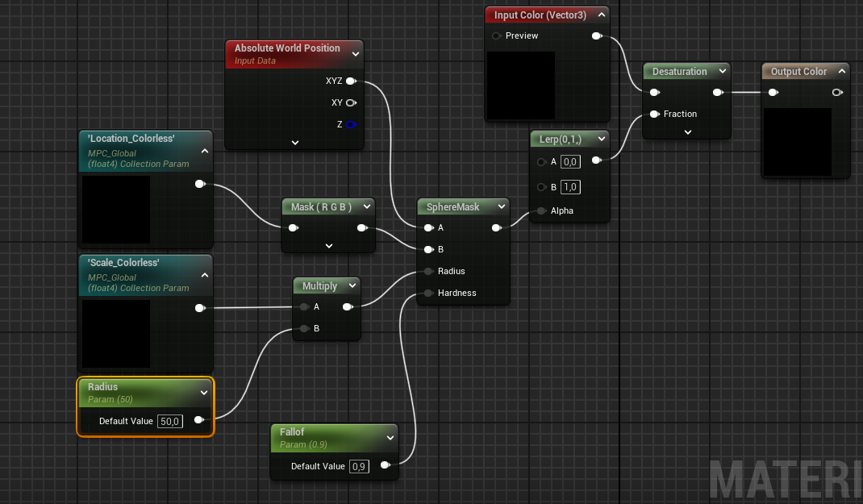The height and width of the screenshot is (504, 863).
Task: Click the Scale_Colorless preview thumbnail
Action: pos(116,333)
